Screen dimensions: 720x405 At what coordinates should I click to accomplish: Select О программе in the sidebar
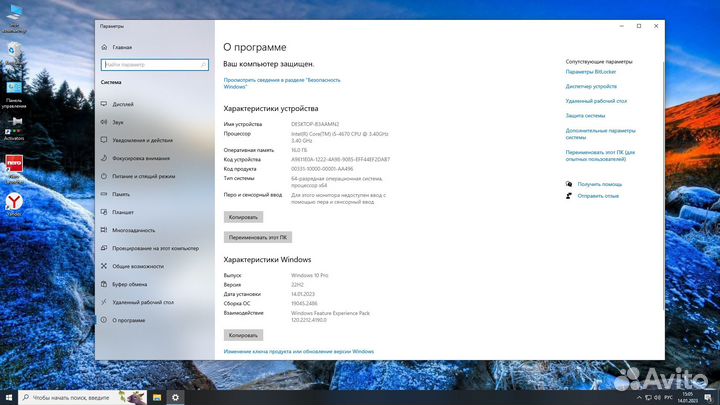point(154,320)
